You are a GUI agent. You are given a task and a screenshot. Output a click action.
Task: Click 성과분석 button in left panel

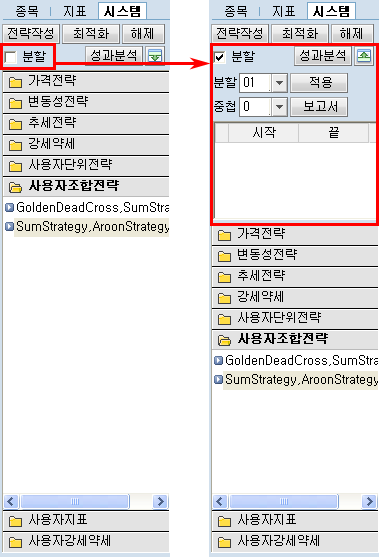click(114, 56)
